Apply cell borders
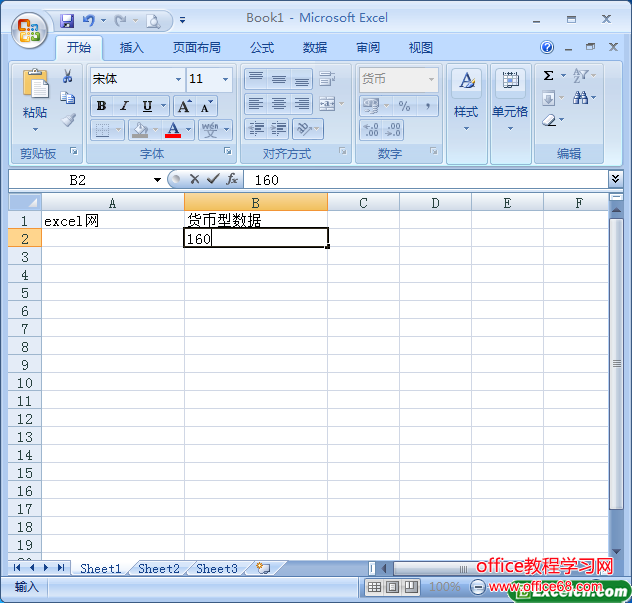This screenshot has height=603, width=632. pyautogui.click(x=102, y=130)
